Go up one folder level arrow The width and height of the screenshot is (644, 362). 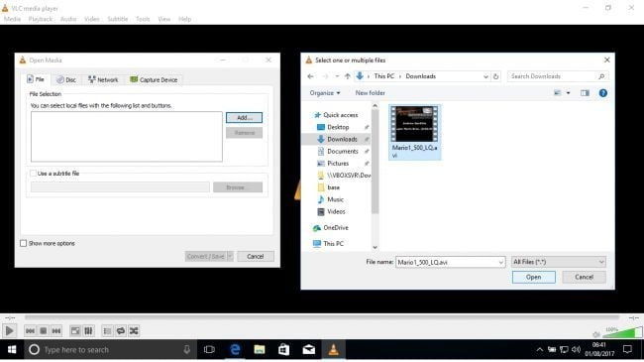coord(348,76)
